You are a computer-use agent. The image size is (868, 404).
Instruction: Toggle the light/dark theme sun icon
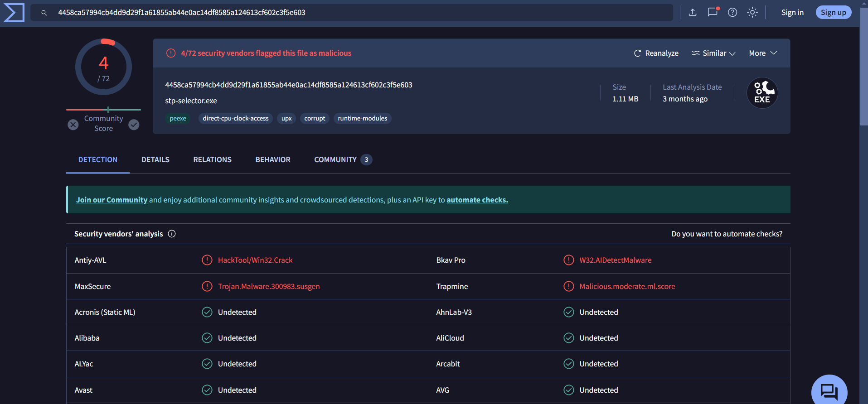click(x=752, y=12)
